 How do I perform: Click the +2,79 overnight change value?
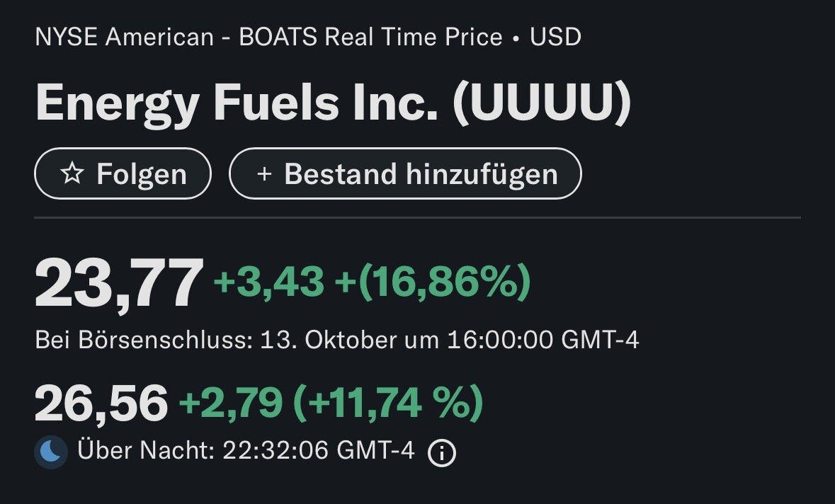(230, 403)
